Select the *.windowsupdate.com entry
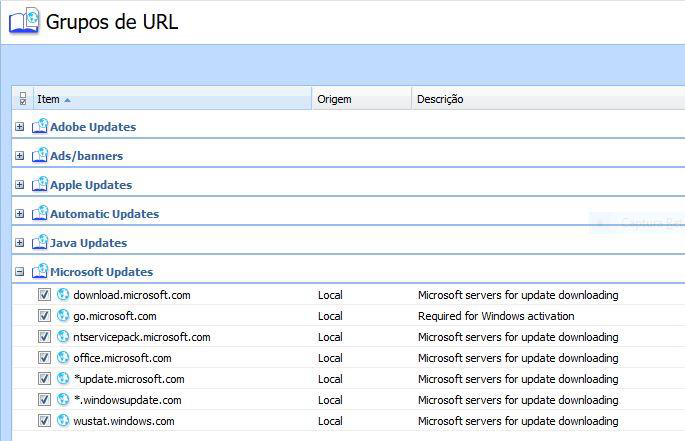This screenshot has height=441, width=685. pos(127,400)
